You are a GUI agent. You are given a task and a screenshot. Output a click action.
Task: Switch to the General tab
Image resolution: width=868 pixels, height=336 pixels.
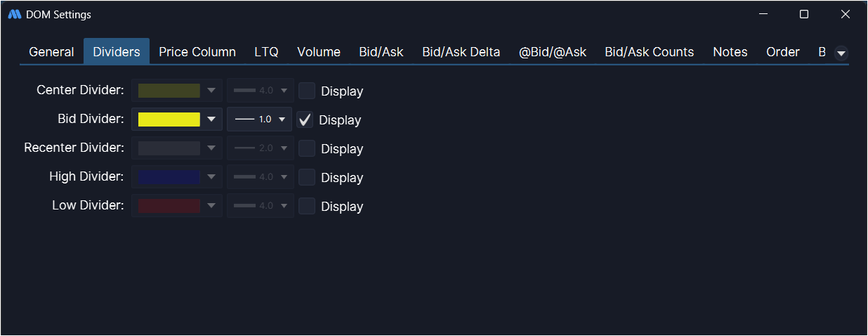[x=51, y=52]
